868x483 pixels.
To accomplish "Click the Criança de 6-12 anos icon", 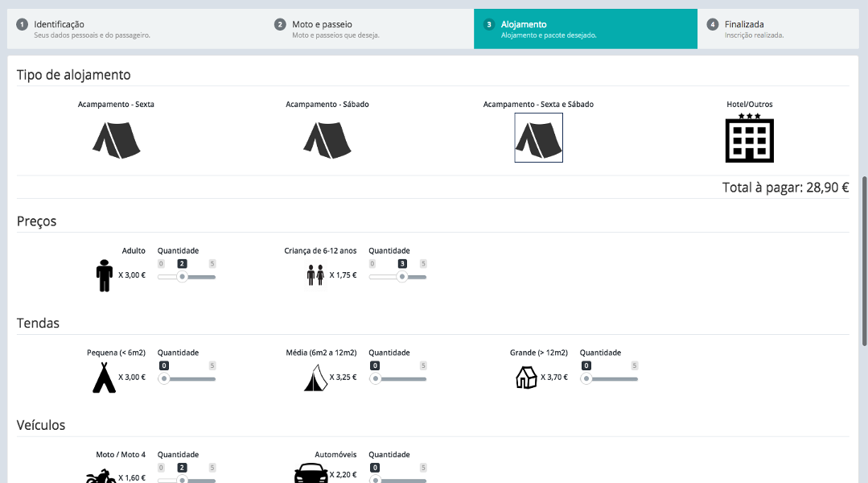I will 315,275.
